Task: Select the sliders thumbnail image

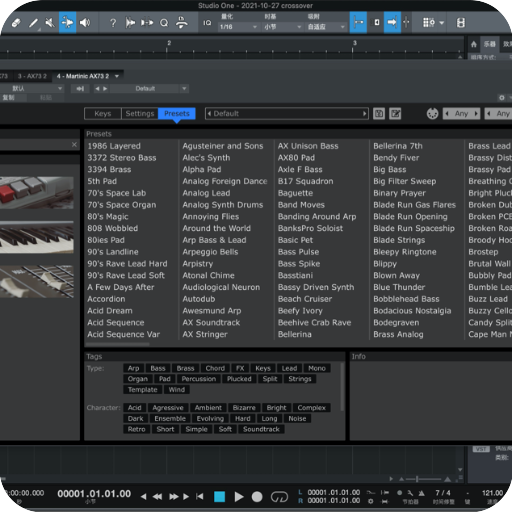Action: [37, 281]
